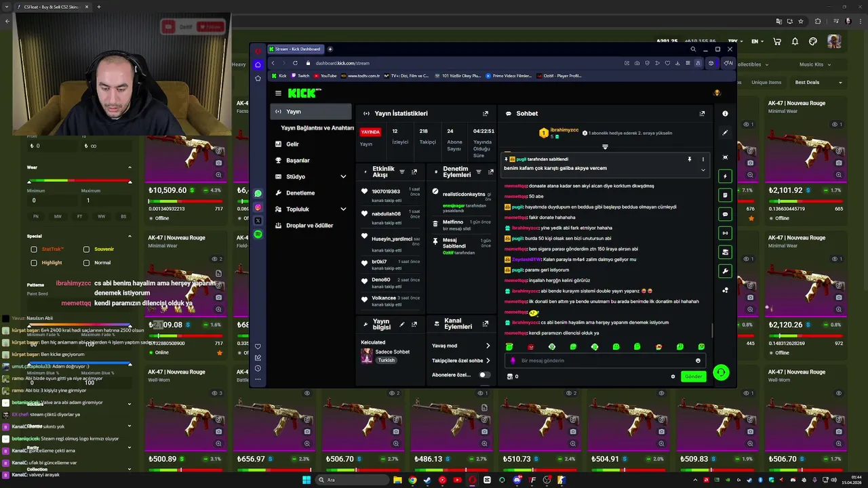Check the Normal filter checkbox
This screenshot has height=488, width=868.
86,263
